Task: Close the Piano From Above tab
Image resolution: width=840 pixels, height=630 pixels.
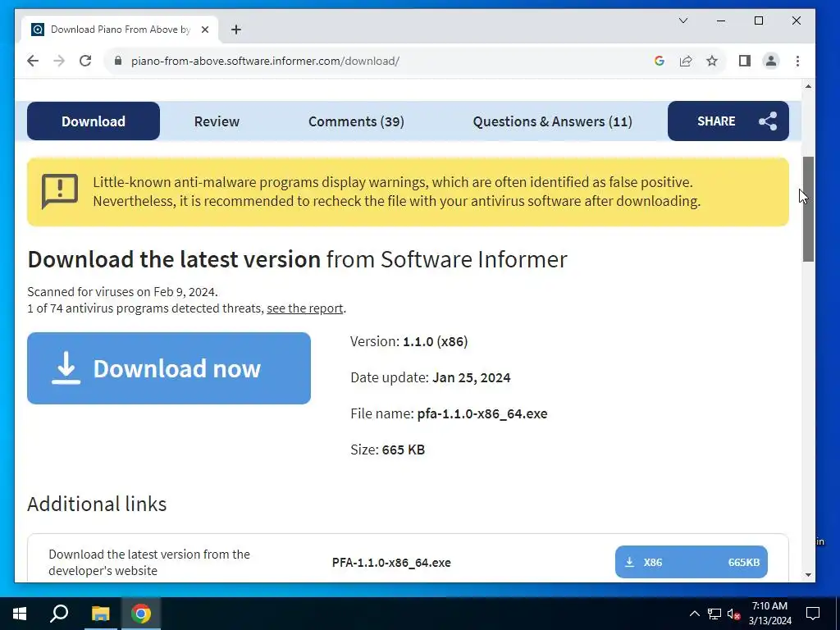Action: [x=204, y=30]
